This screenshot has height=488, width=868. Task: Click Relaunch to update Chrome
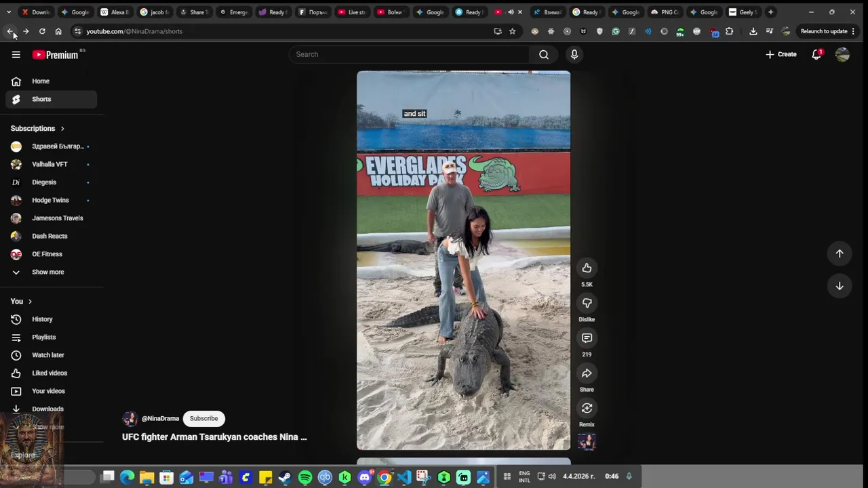(x=829, y=31)
